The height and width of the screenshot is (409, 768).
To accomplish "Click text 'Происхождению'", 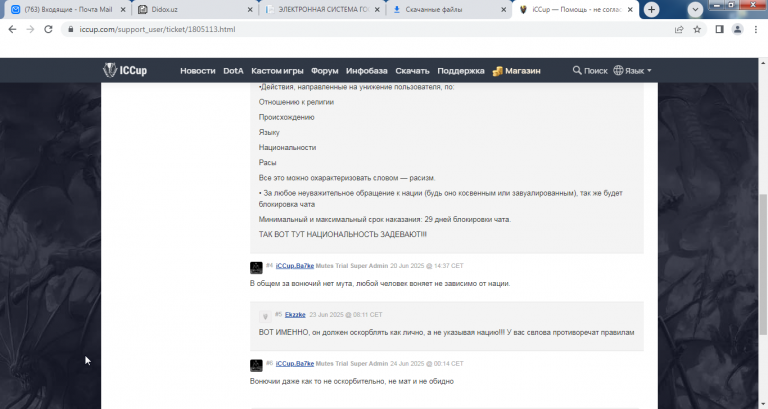I will click(287, 118).
